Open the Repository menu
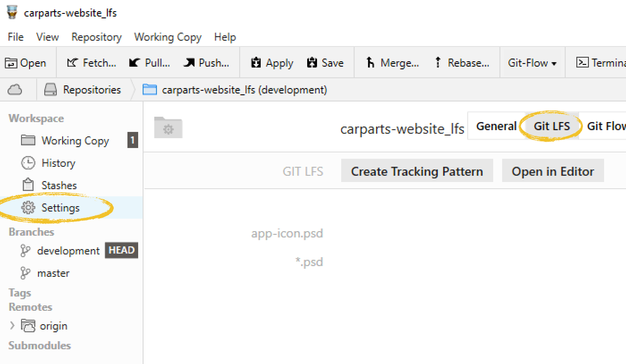The height and width of the screenshot is (364, 626). 96,37
